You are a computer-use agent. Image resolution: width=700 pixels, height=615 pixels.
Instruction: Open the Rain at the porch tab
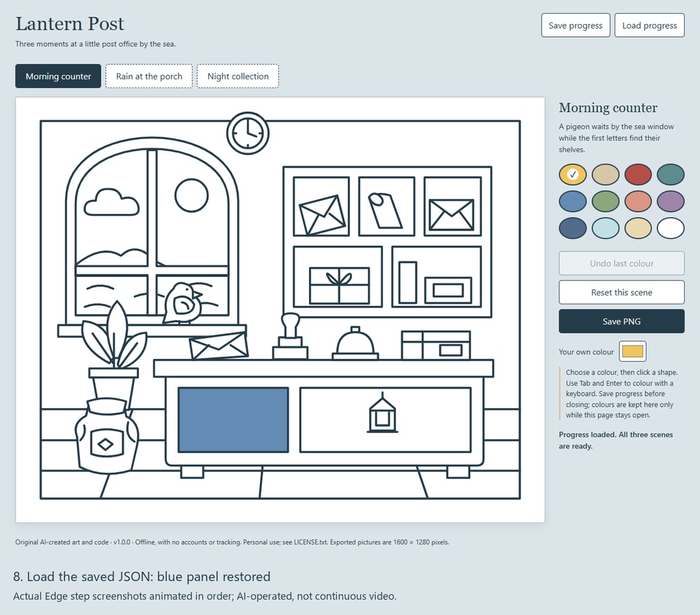pyautogui.click(x=149, y=76)
